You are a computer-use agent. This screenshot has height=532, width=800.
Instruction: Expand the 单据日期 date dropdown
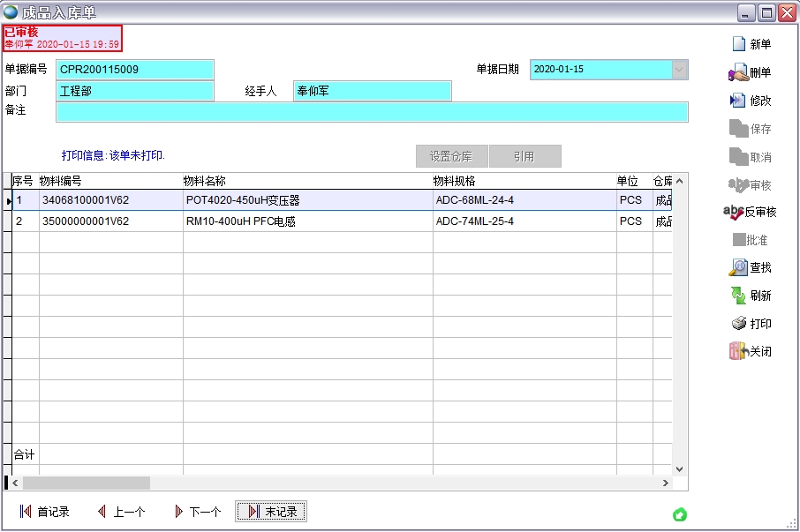click(x=679, y=70)
